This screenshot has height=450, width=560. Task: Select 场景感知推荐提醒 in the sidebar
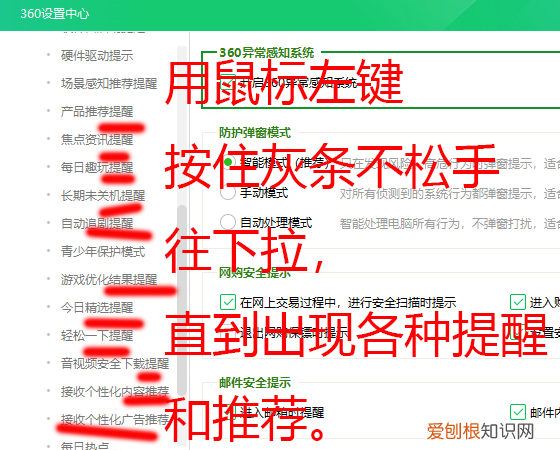[109, 83]
